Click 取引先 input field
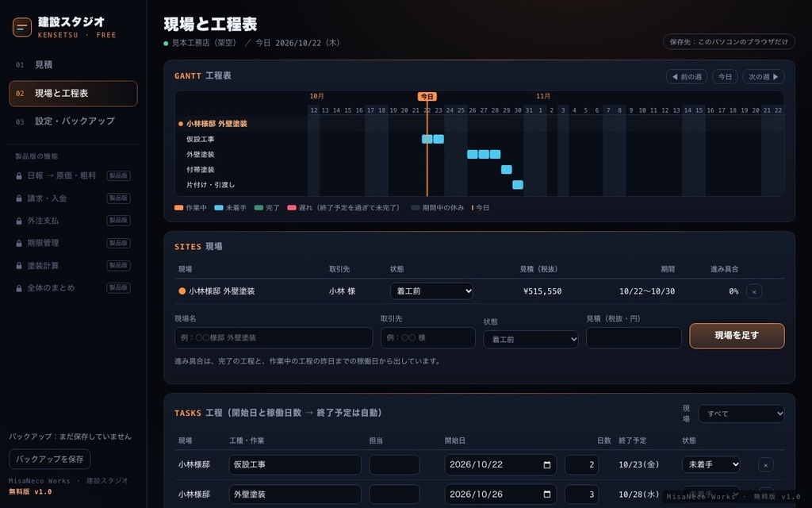Image resolution: width=812 pixels, height=508 pixels. point(427,338)
